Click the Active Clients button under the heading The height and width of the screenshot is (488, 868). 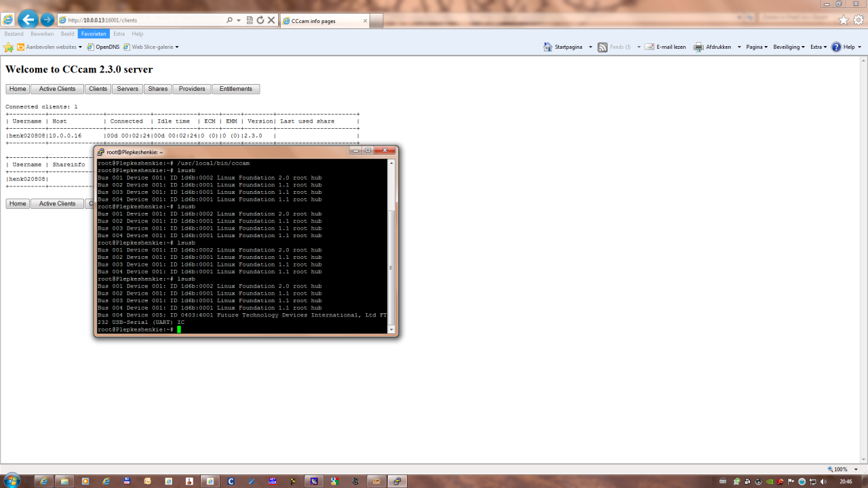click(57, 89)
